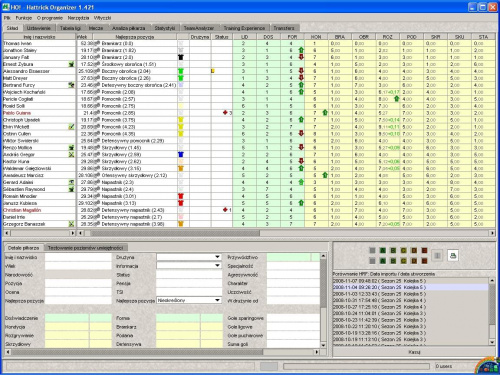Sort the table by the Wiek column header
The height and width of the screenshot is (375, 500).
[x=85, y=37]
